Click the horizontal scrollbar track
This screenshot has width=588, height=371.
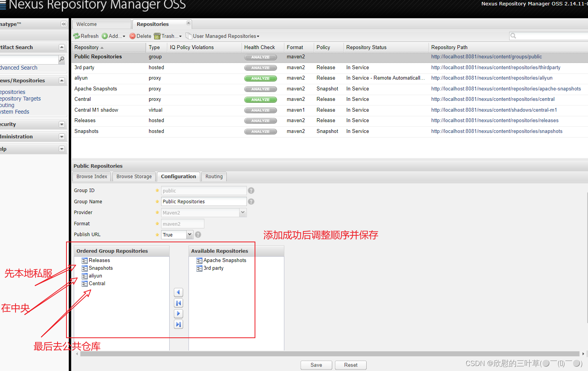(x=330, y=354)
